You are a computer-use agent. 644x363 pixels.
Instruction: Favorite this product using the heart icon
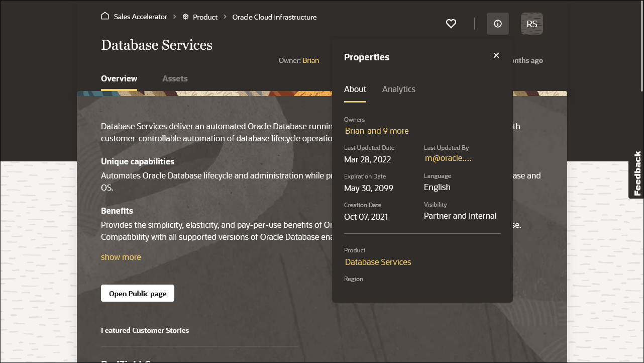451,24
